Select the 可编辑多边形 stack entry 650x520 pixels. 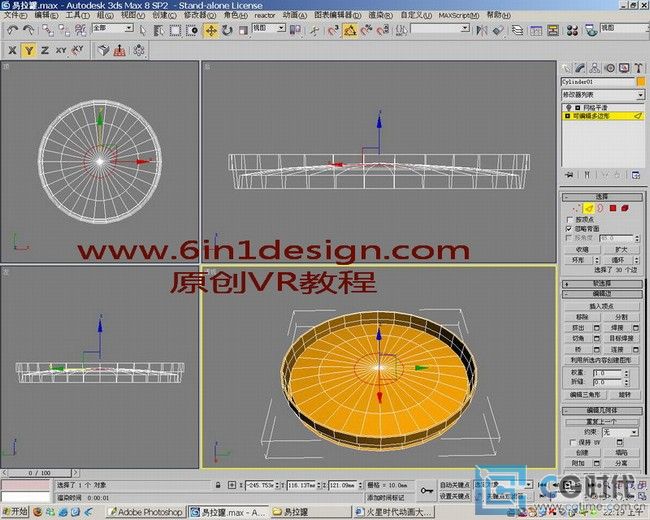click(x=604, y=117)
